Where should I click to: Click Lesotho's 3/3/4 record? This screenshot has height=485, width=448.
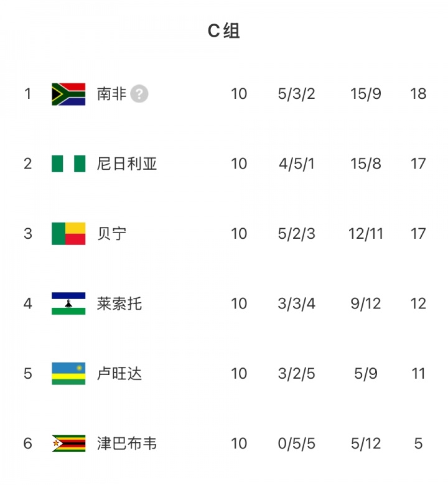coord(297,304)
